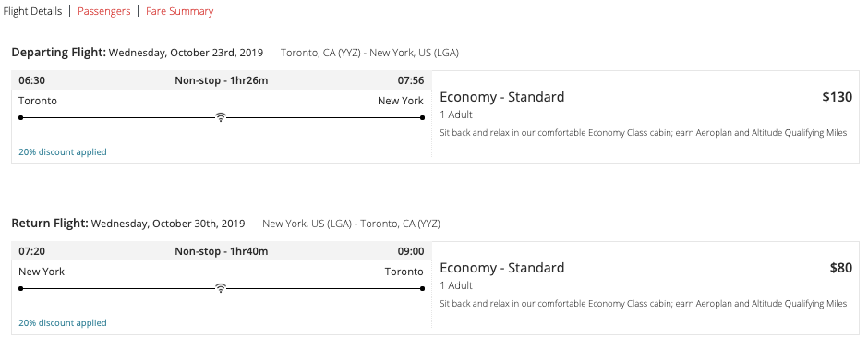Select the Flight Details tab
This screenshot has height=351, width=868.
[x=32, y=11]
